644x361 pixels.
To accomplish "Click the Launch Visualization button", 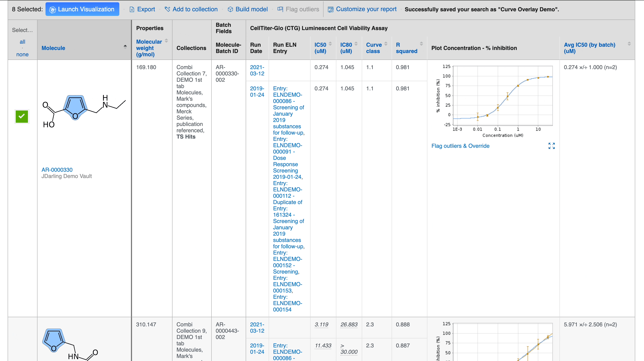I will (82, 9).
